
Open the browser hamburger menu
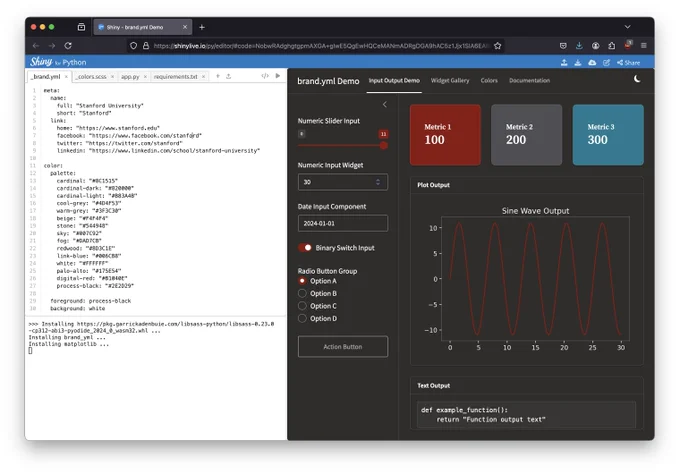point(644,46)
